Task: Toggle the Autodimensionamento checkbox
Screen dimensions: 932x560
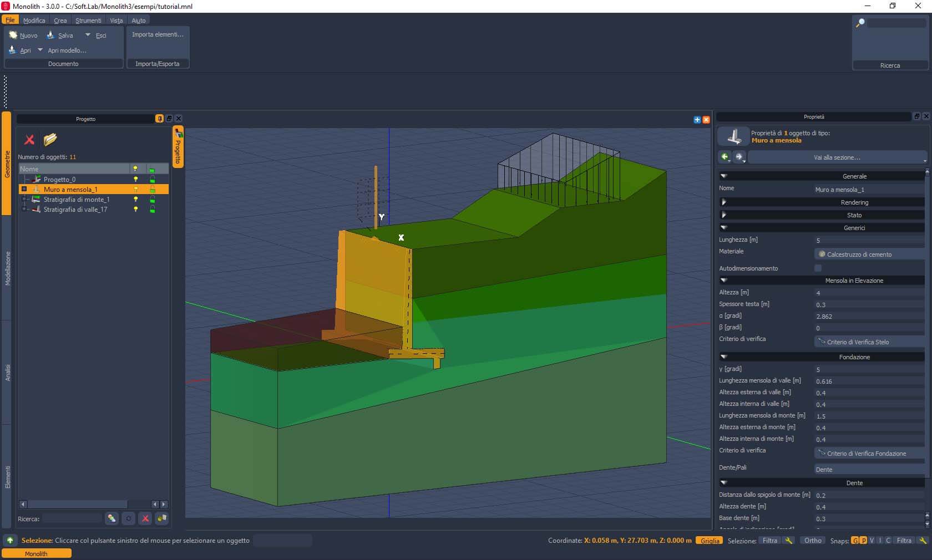Action: point(818,268)
